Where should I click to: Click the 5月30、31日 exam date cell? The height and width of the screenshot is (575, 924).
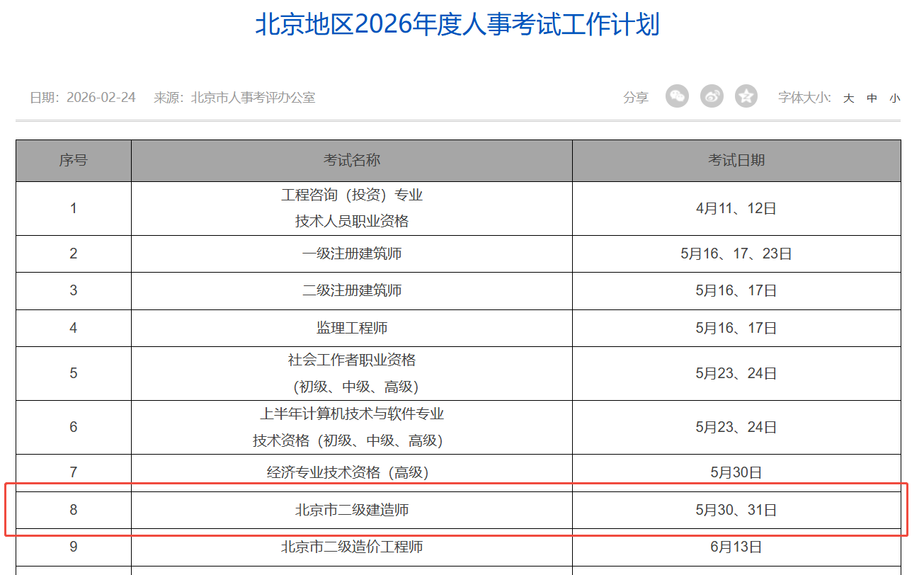[736, 510]
